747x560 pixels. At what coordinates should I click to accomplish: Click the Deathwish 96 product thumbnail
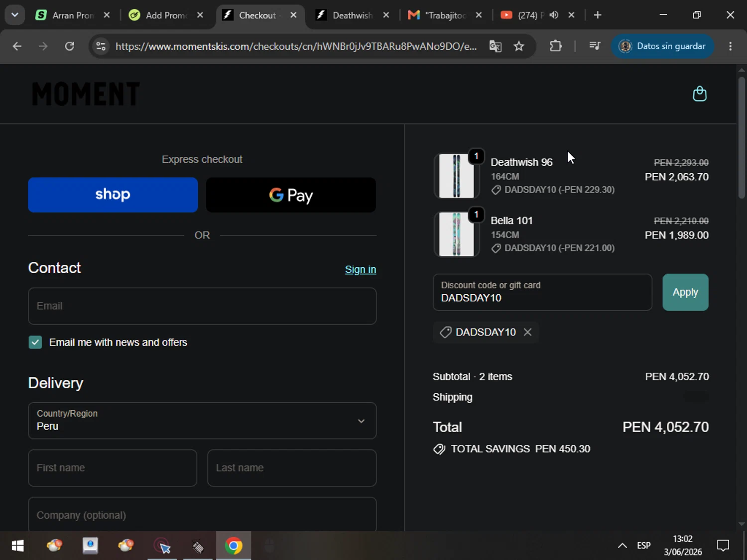pos(457,176)
